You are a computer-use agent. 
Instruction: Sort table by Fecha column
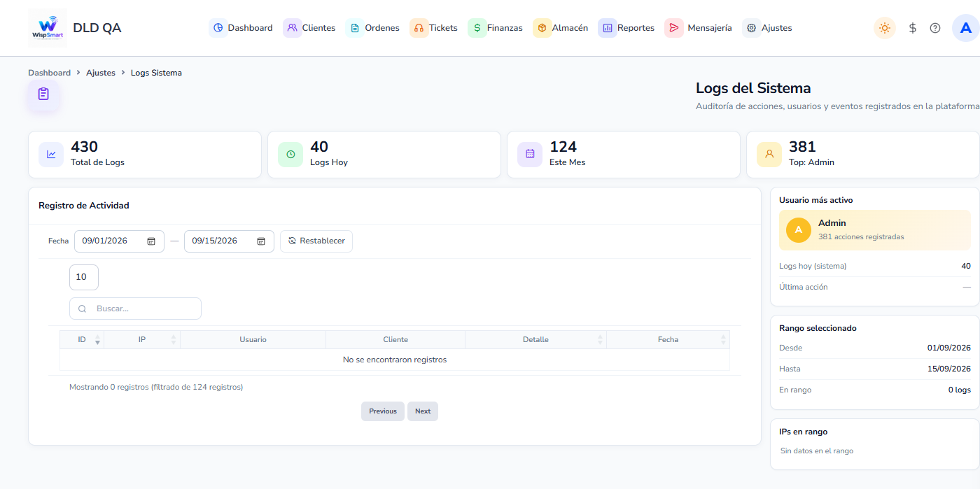coord(668,339)
